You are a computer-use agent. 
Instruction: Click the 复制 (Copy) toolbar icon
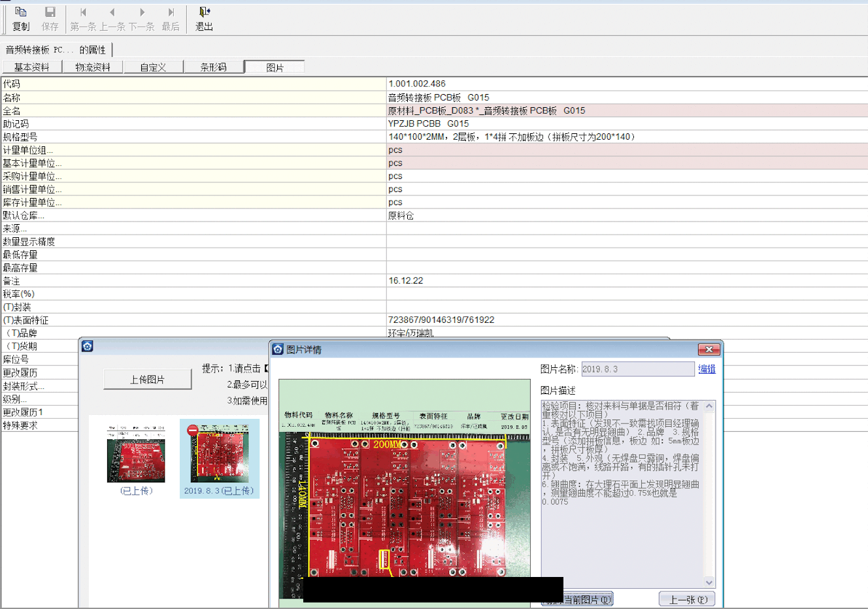pos(21,13)
